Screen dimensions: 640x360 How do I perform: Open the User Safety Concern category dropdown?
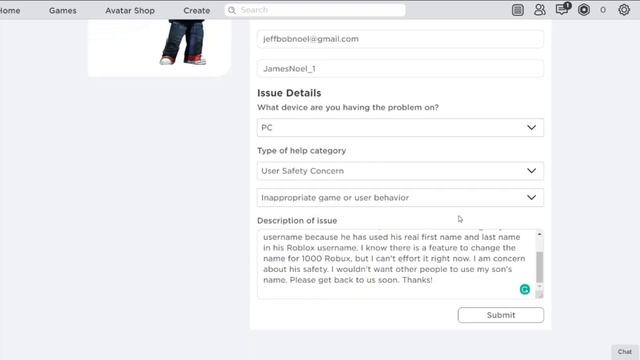400,171
